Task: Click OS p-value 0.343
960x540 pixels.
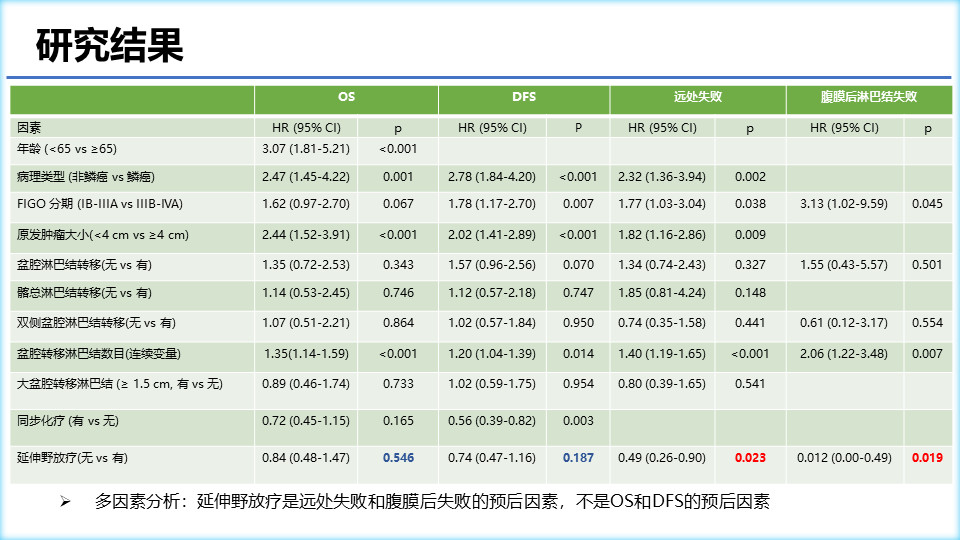Action: tap(399, 264)
